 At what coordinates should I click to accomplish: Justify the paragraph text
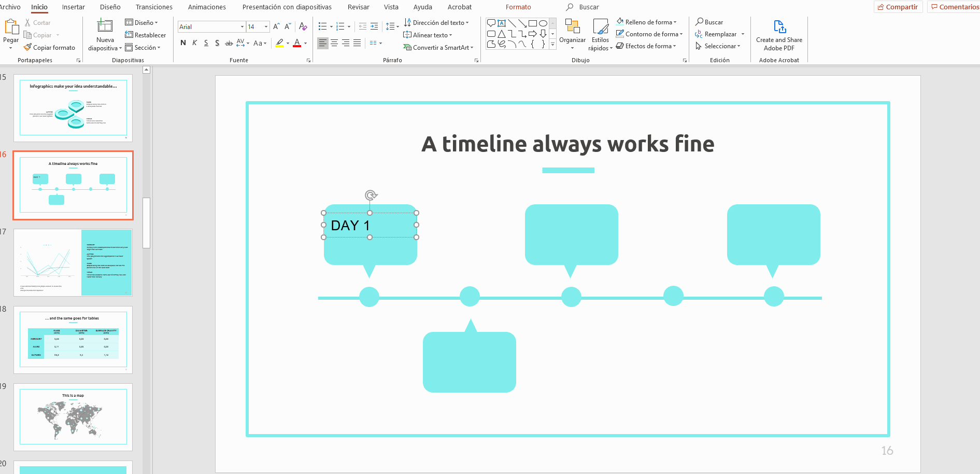click(357, 43)
